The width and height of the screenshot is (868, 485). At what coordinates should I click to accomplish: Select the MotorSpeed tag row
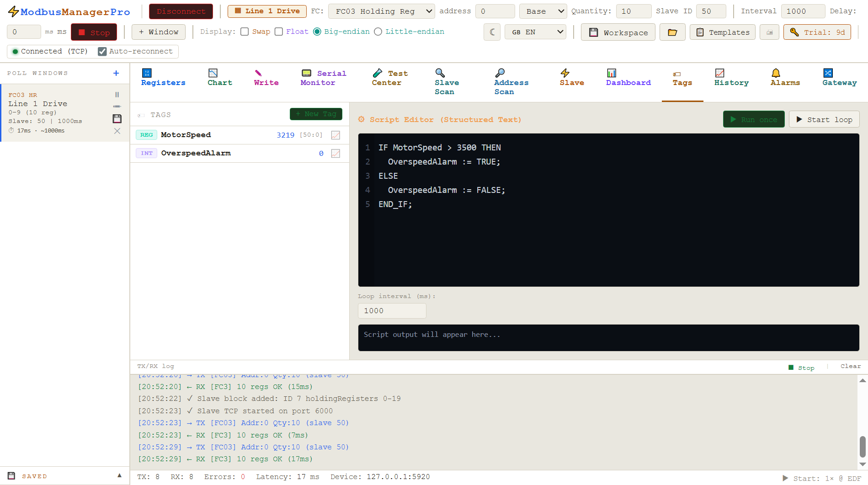point(240,135)
